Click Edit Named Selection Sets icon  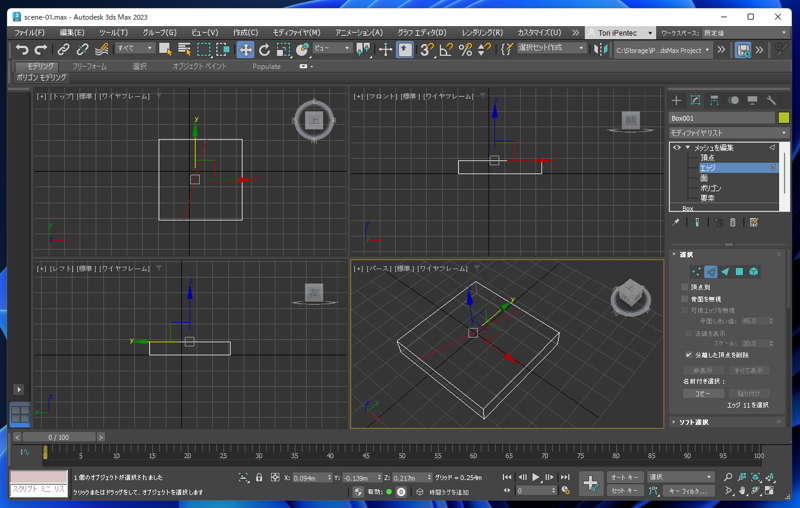click(x=507, y=49)
